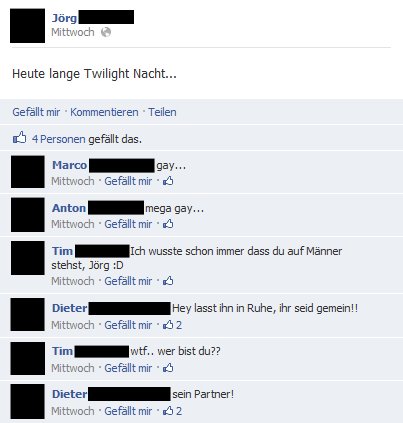403x423 pixels.
Task: Click 'Kommentieren' under the post
Action: [x=104, y=112]
